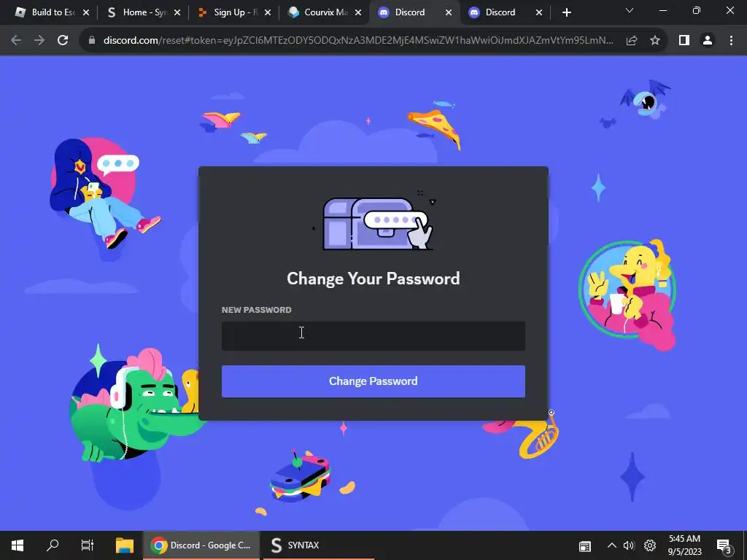Open the volume control speaker icon

(x=630, y=545)
